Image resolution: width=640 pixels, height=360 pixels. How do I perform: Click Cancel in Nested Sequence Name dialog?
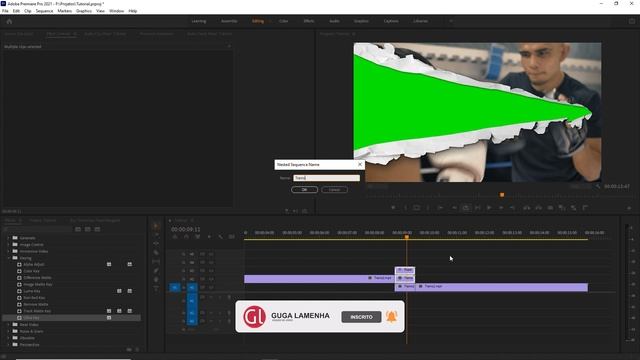(x=334, y=190)
